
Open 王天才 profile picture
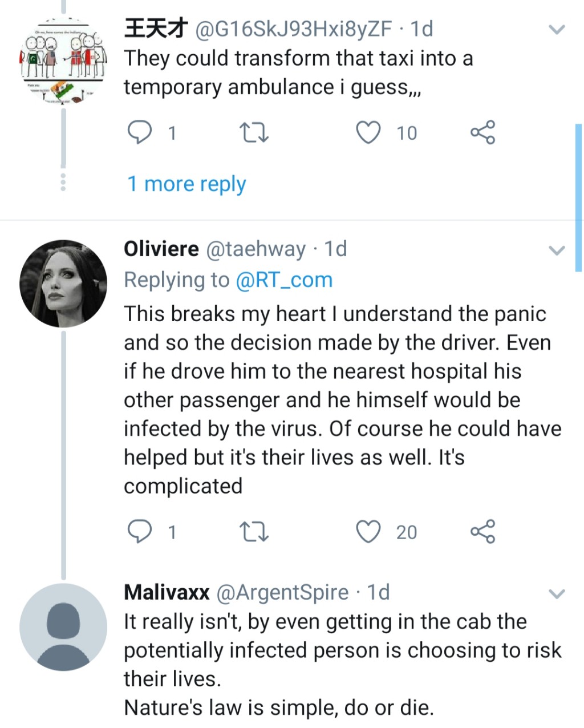point(63,61)
